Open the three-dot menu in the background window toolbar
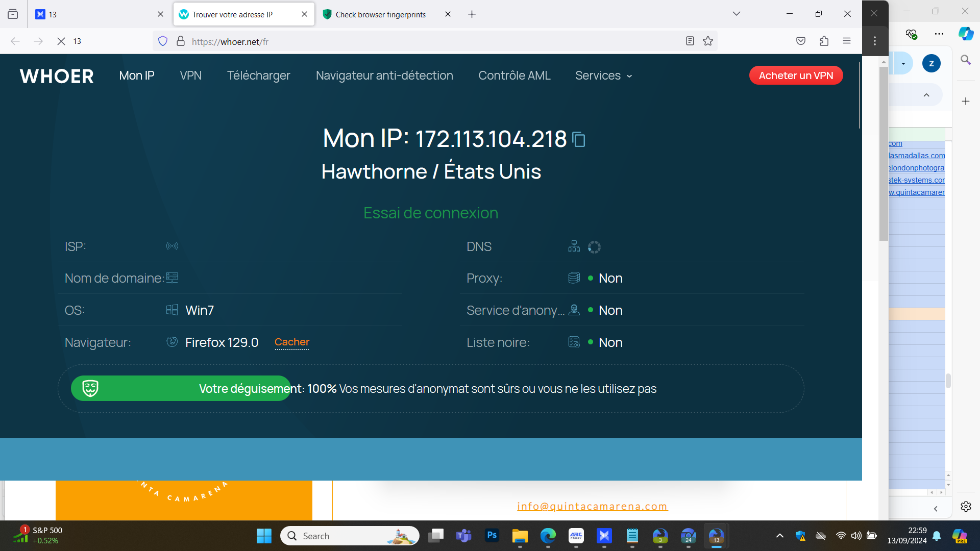The width and height of the screenshot is (980, 551). coord(939,34)
